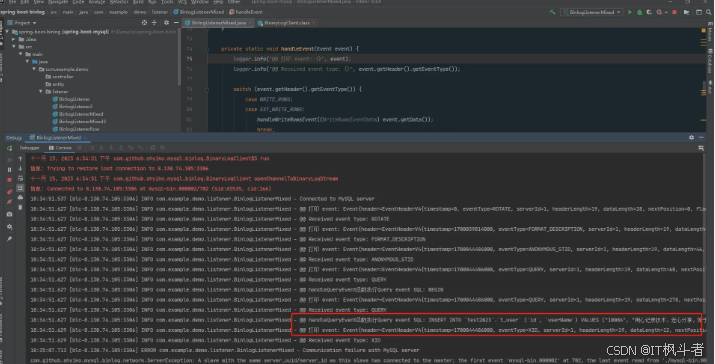Select BinlogListenerMixed debug session tab
Image resolution: width=715 pixels, height=364 pixels.
coord(58,137)
